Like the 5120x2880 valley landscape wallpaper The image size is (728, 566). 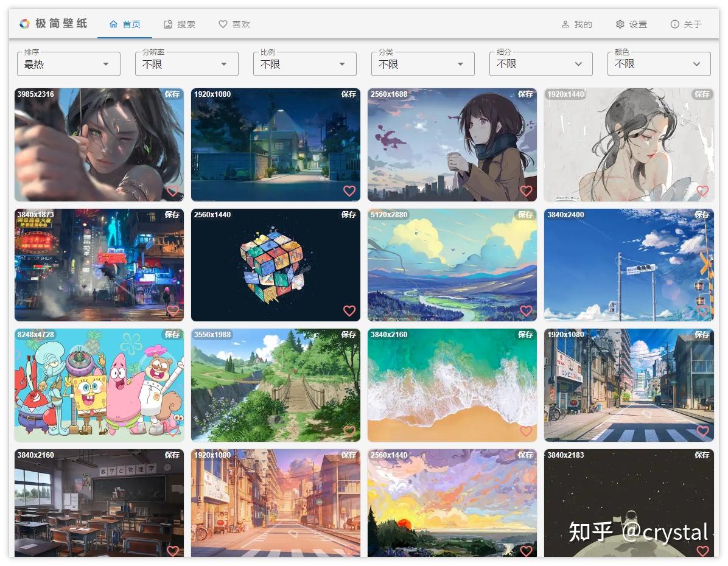(526, 310)
